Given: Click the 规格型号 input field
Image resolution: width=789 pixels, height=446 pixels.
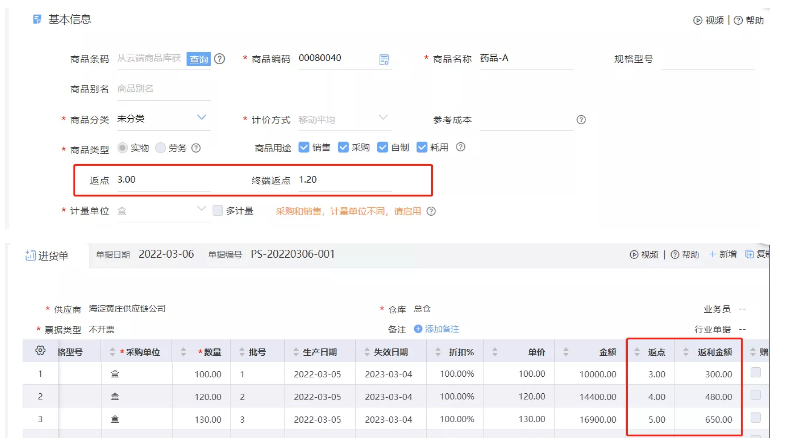Looking at the screenshot, I should [x=707, y=59].
